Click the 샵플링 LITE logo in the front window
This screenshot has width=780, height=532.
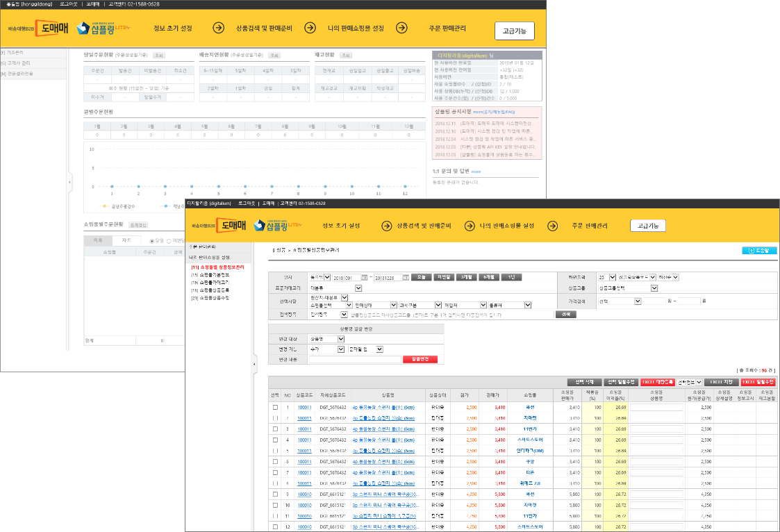(x=277, y=226)
